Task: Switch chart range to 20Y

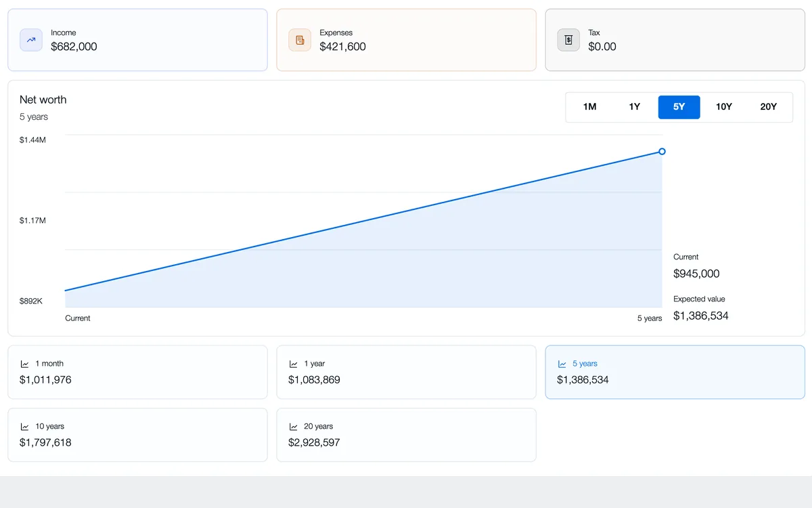Action: (769, 107)
